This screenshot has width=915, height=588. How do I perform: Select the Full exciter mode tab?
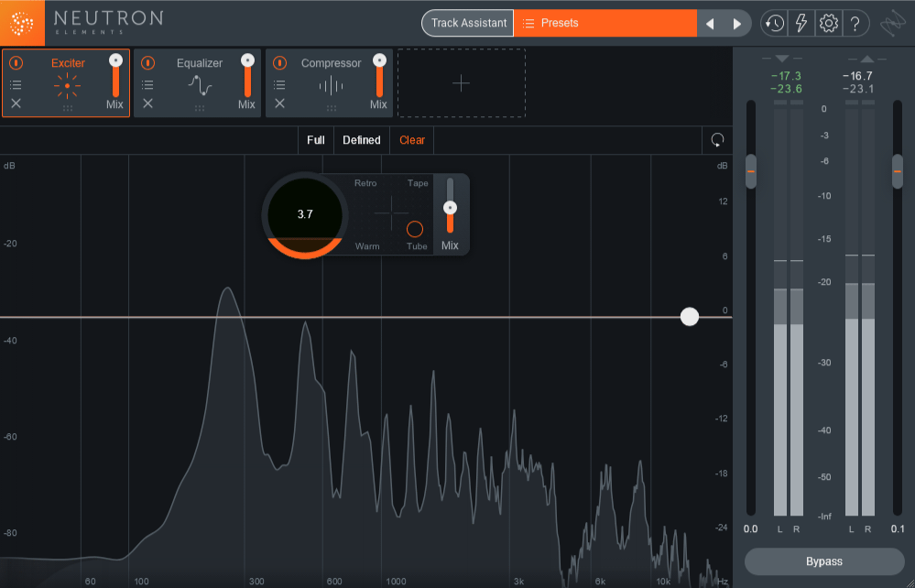coord(316,140)
